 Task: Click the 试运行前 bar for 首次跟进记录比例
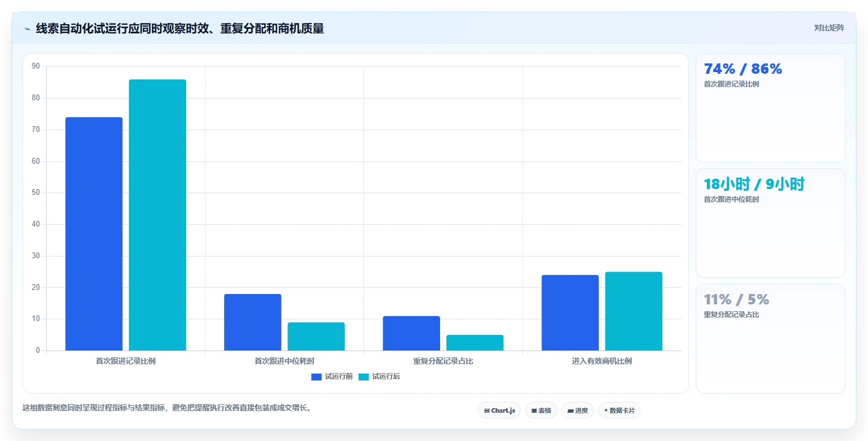(x=94, y=234)
